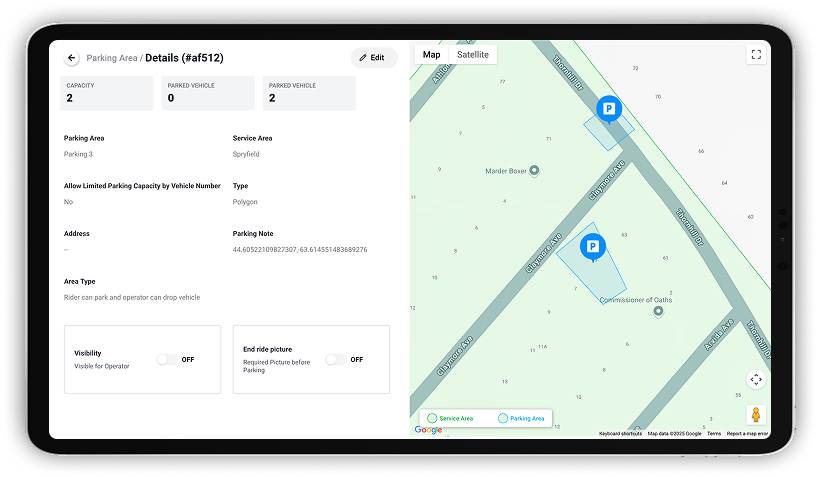Select the Map view tab
Image resolution: width=819 pixels, height=478 pixels.
point(431,55)
